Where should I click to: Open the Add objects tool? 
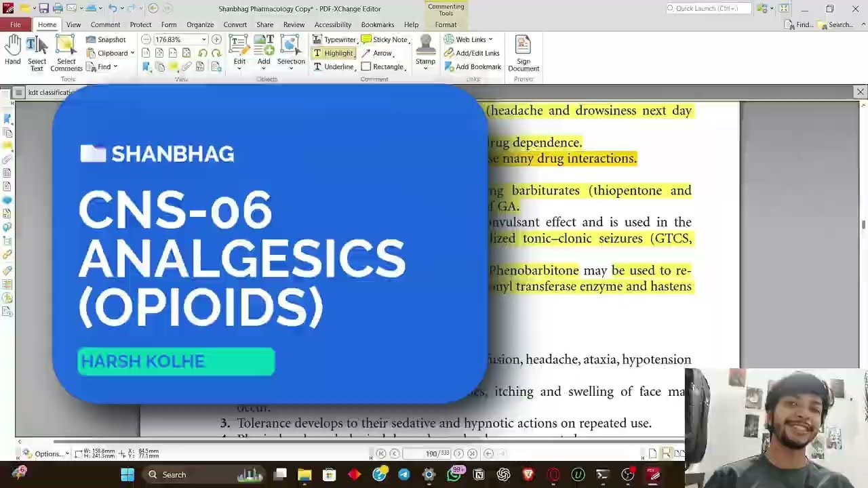click(264, 51)
